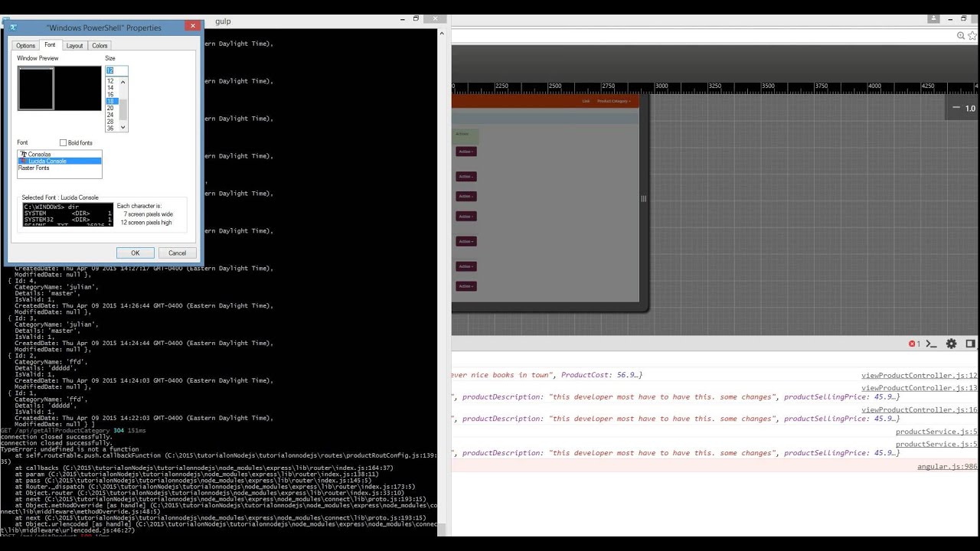This screenshot has width=980, height=551.
Task: Choose size 14 in the Size list
Action: pyautogui.click(x=110, y=88)
